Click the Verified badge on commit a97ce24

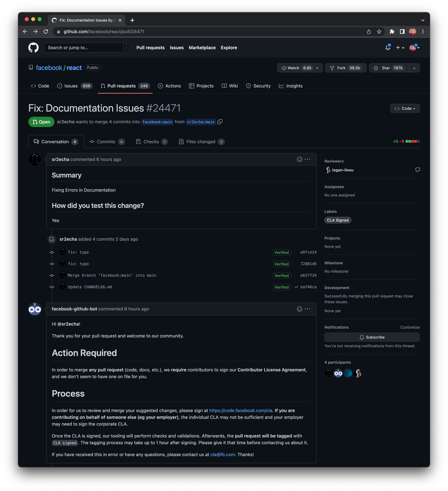click(x=281, y=252)
